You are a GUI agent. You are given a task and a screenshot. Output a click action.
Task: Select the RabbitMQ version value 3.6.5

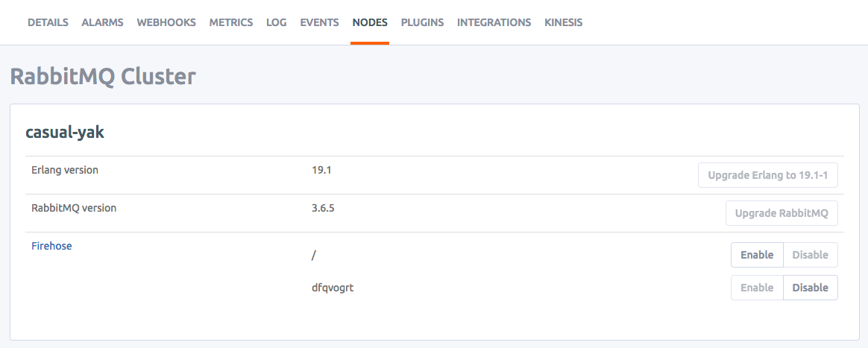click(x=324, y=209)
